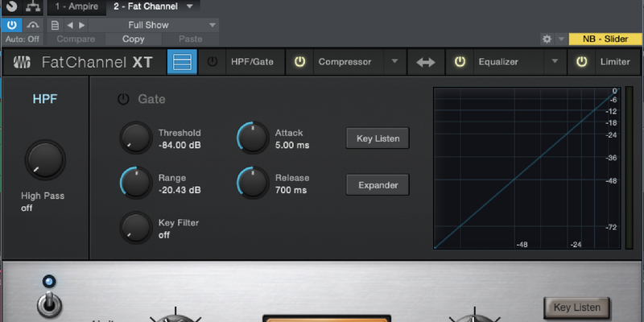This screenshot has height=322, width=644.
Task: Click the routing icon in top bar
Action: coord(33,6)
